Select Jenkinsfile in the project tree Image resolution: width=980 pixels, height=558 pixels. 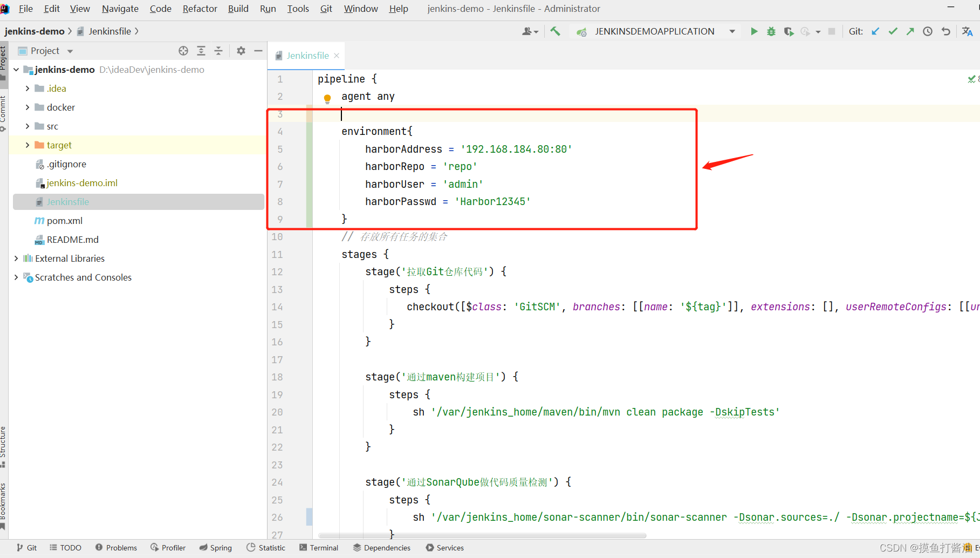coord(139,202)
